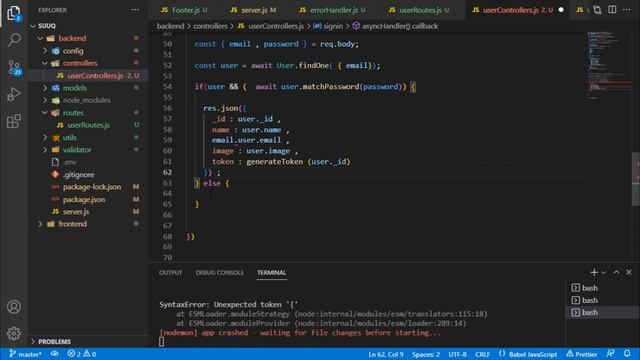The height and width of the screenshot is (360, 640).
Task: Open the Search view icon
Action: pos(14,40)
